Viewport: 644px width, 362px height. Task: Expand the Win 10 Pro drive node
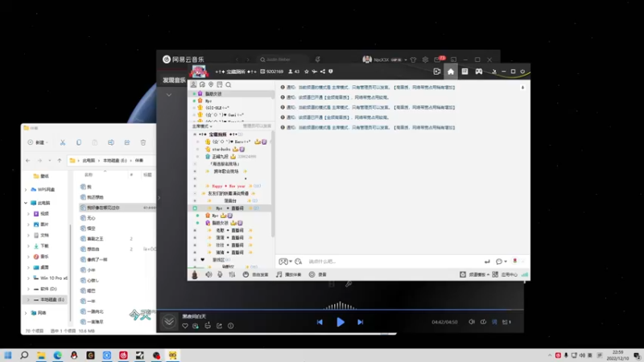coord(28,278)
